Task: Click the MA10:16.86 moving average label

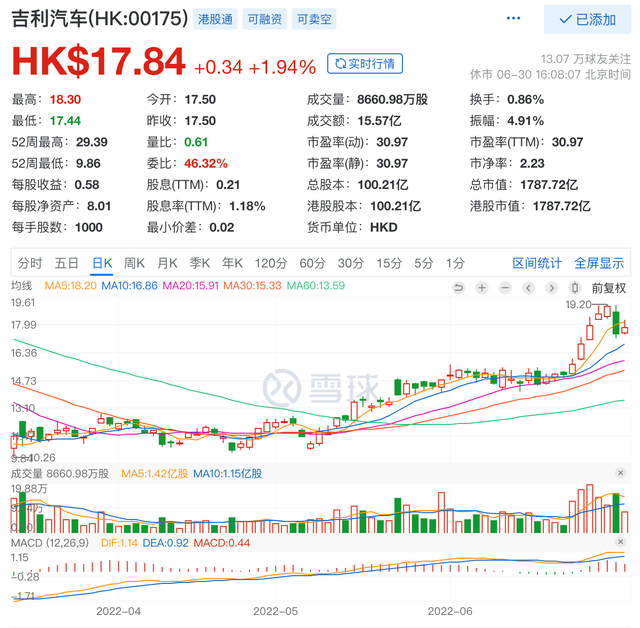Action: (129, 286)
